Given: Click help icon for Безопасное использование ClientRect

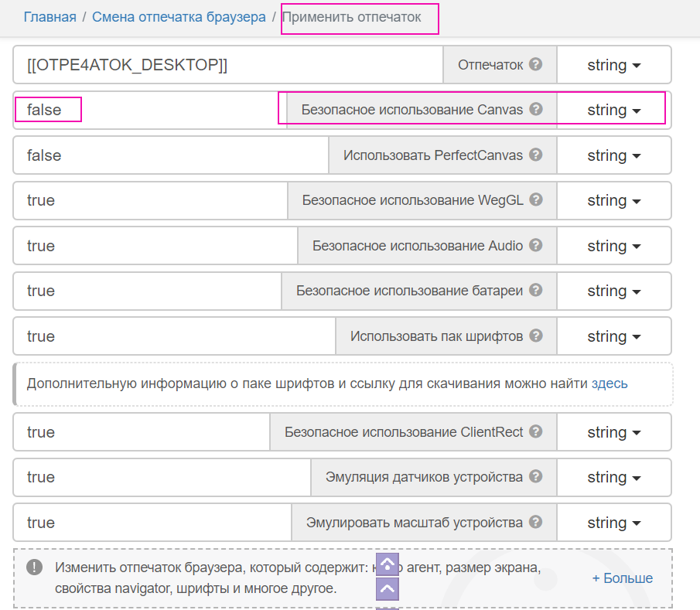Looking at the screenshot, I should [536, 432].
